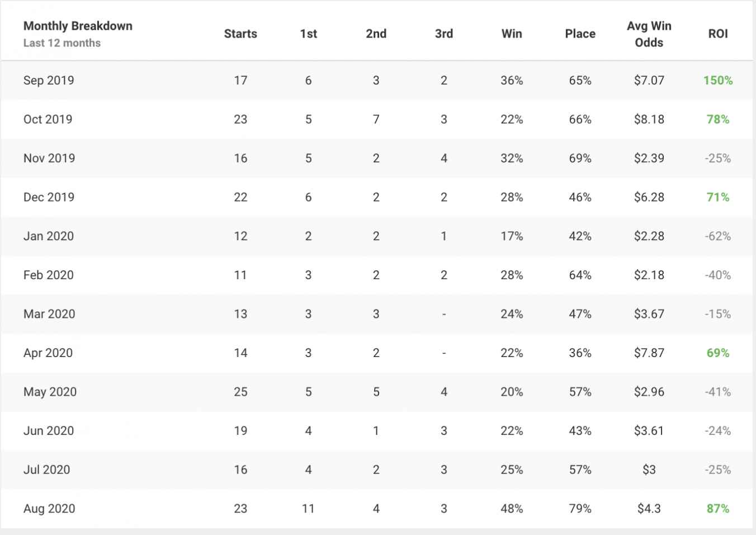
Task: Click the 3rd column header
Action: click(x=444, y=34)
